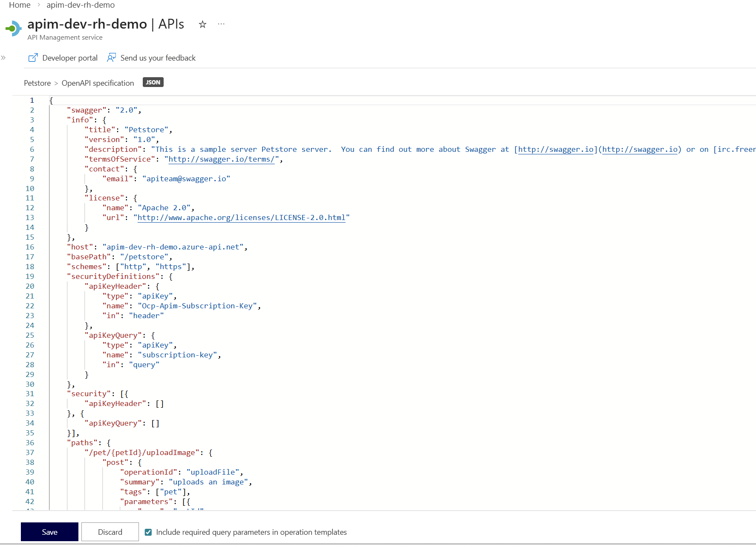The image size is (756, 545).
Task: Save the OpenAPI specification changes
Action: (x=49, y=532)
